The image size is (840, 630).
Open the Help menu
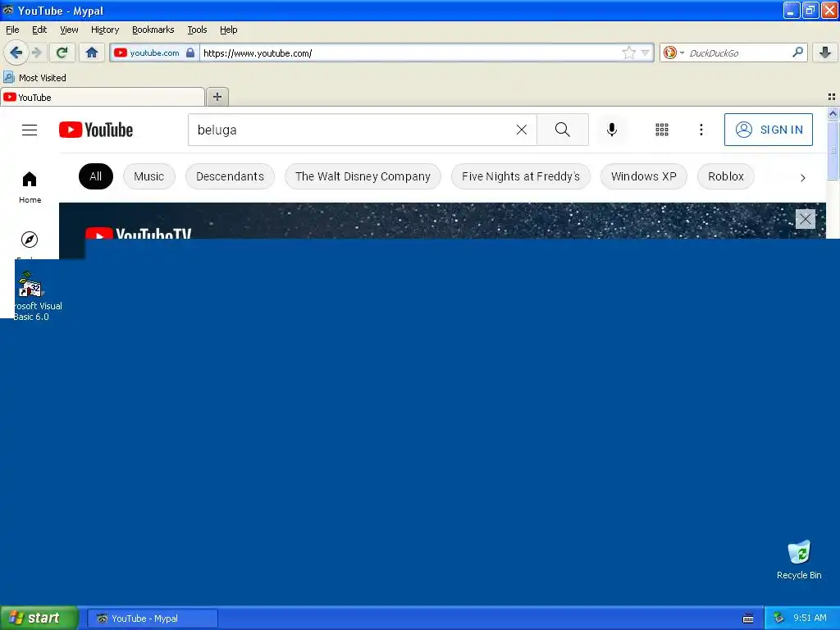[229, 30]
